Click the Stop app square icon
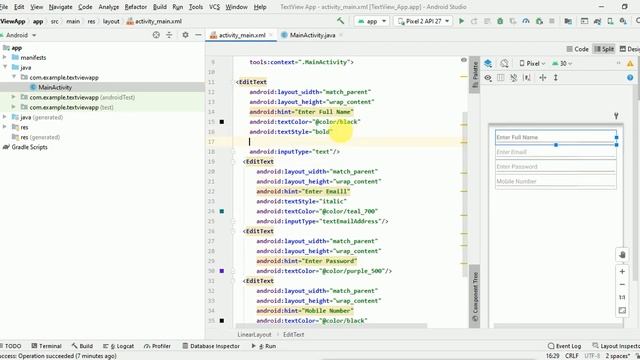The image size is (640, 360). click(x=552, y=21)
